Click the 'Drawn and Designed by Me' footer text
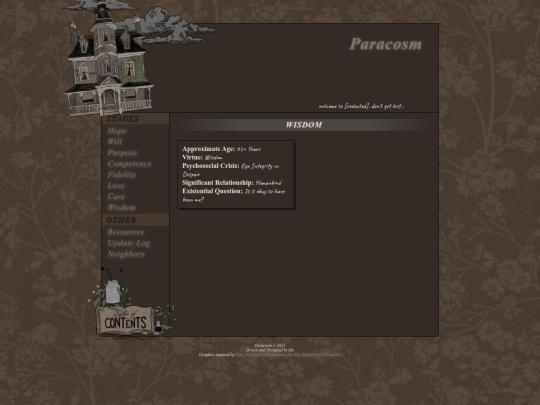Screen dimensions: 540x405 pyautogui.click(x=270, y=350)
